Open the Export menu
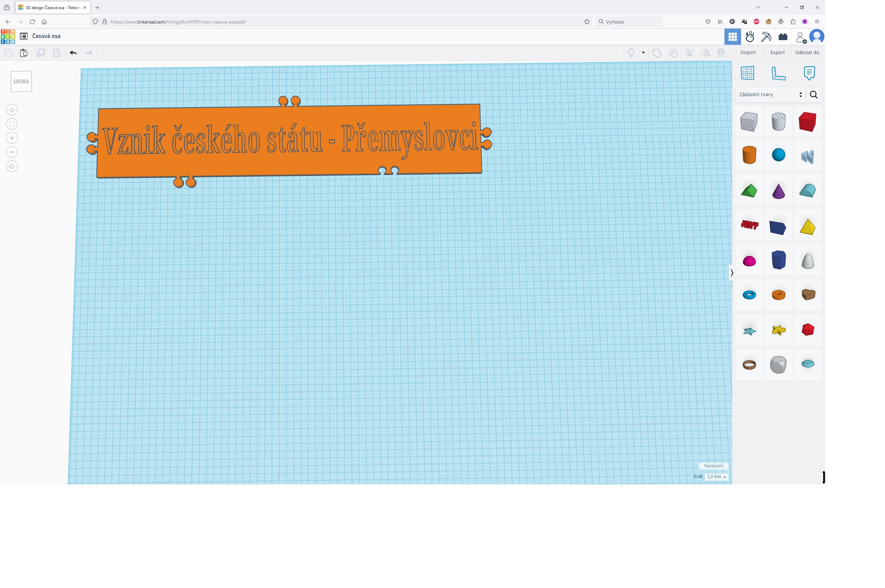Image resolution: width=885 pixels, height=588 pixels. tap(777, 52)
